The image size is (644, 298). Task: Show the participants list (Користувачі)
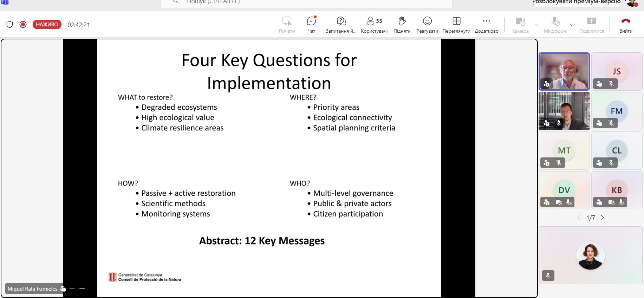[374, 25]
